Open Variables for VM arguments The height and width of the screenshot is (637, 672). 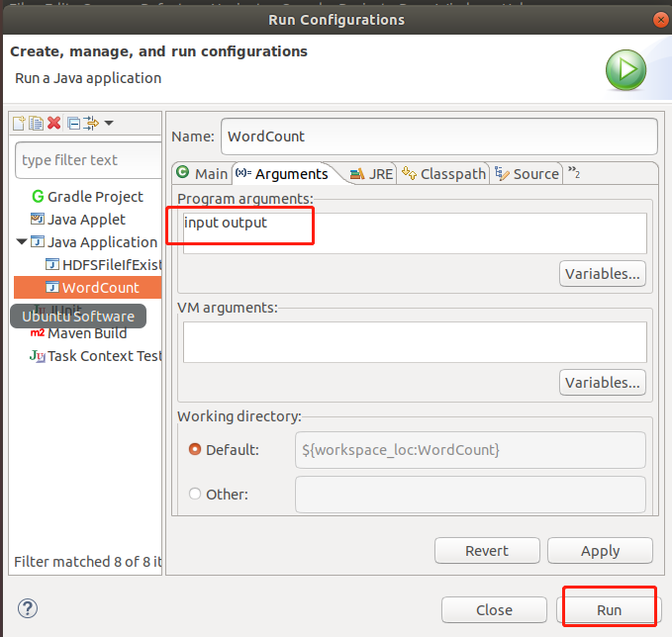(x=602, y=383)
